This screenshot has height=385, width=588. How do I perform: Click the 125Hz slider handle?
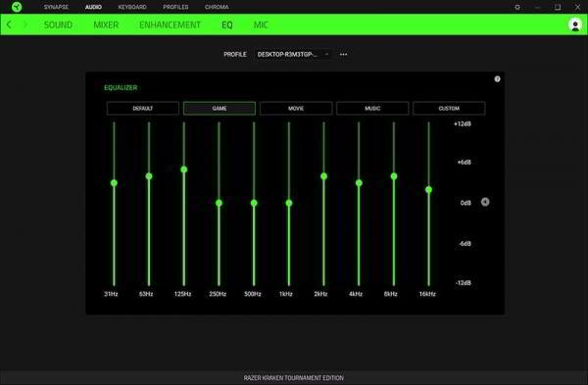coord(184,169)
